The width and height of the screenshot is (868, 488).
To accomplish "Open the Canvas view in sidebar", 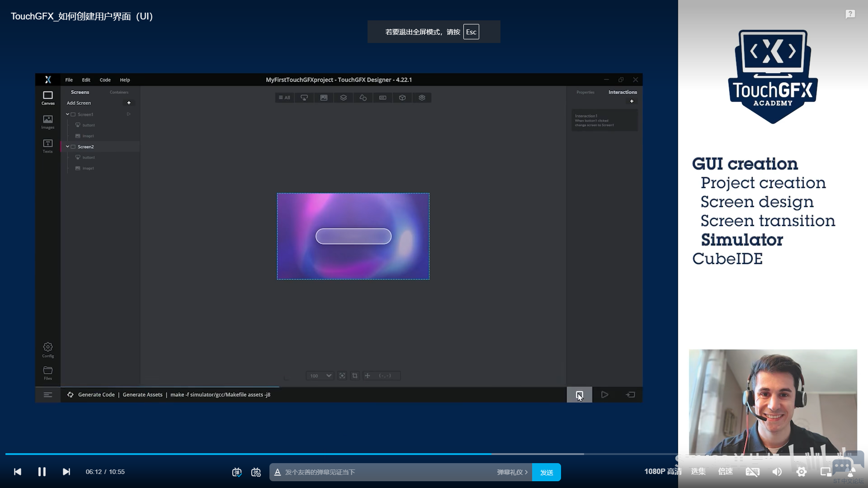I will [x=47, y=98].
